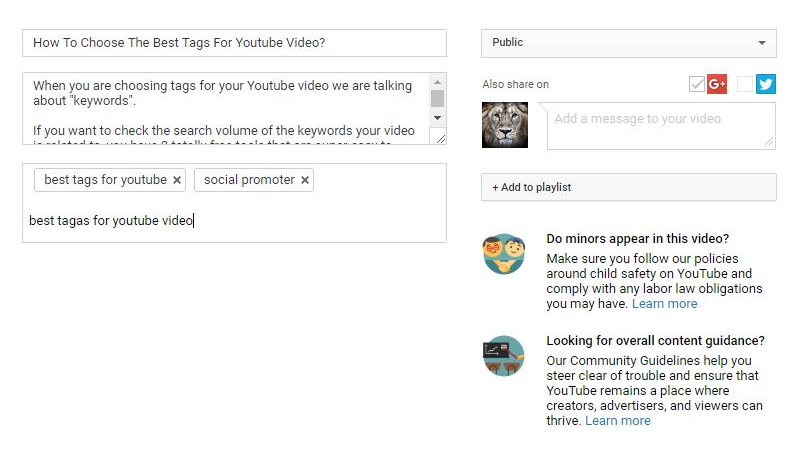Remove the 'social promoter' tag
Screen dimensions: 800x457
(x=305, y=180)
